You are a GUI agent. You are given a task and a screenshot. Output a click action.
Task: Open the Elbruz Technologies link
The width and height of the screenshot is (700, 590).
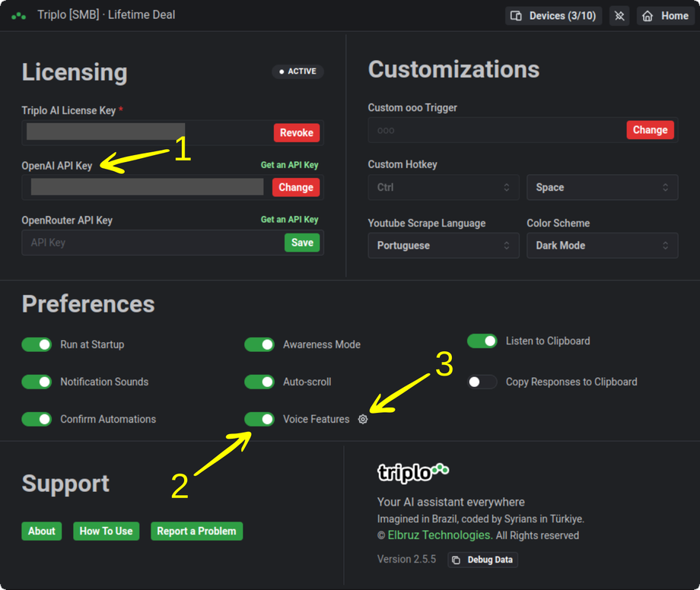438,535
